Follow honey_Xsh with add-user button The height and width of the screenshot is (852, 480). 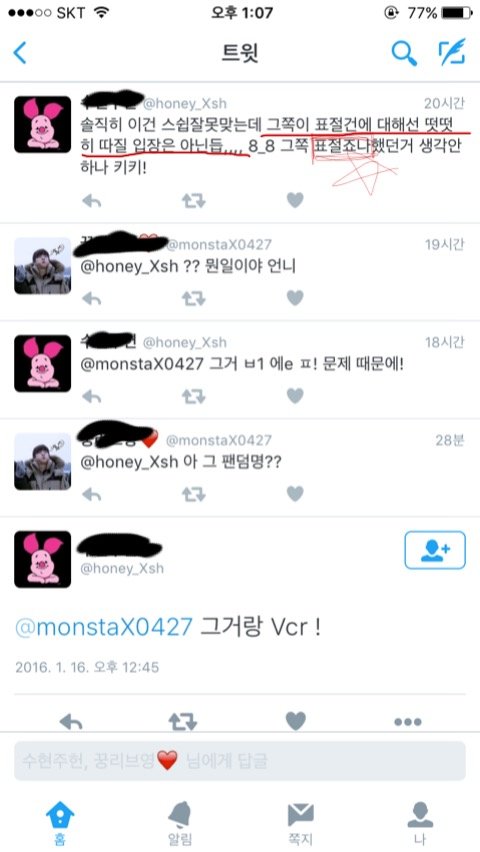click(x=435, y=550)
